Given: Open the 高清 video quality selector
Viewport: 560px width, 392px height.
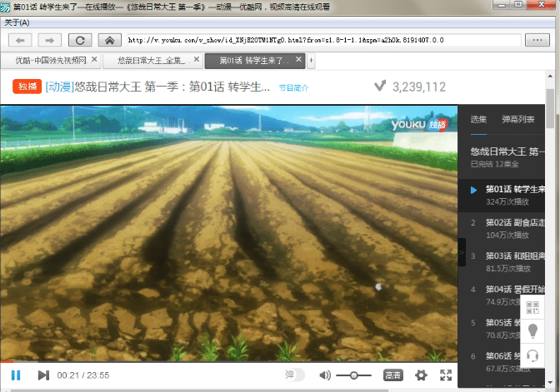Looking at the screenshot, I should point(393,375).
